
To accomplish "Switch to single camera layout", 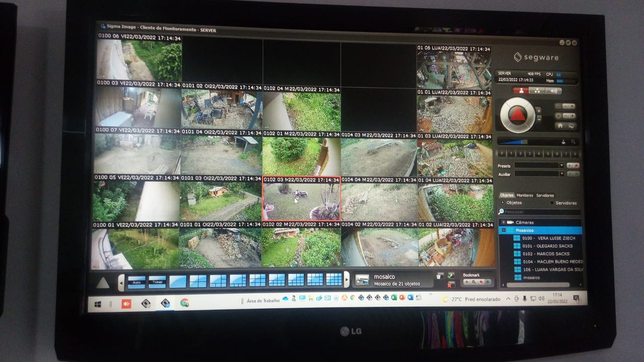I will pos(178,281).
